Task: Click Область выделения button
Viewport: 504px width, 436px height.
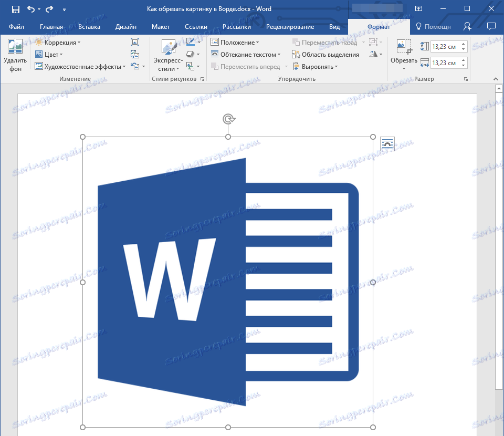Action: [325, 55]
